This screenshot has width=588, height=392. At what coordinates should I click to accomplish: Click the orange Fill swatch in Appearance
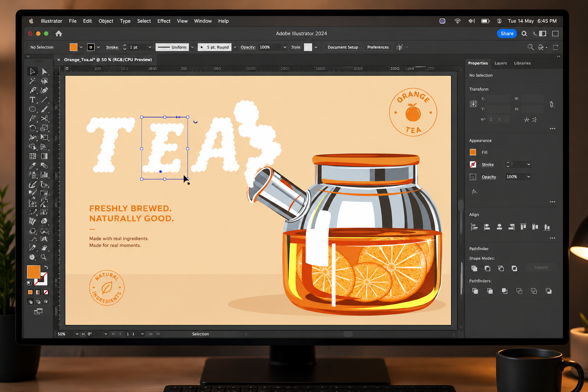pyautogui.click(x=473, y=152)
